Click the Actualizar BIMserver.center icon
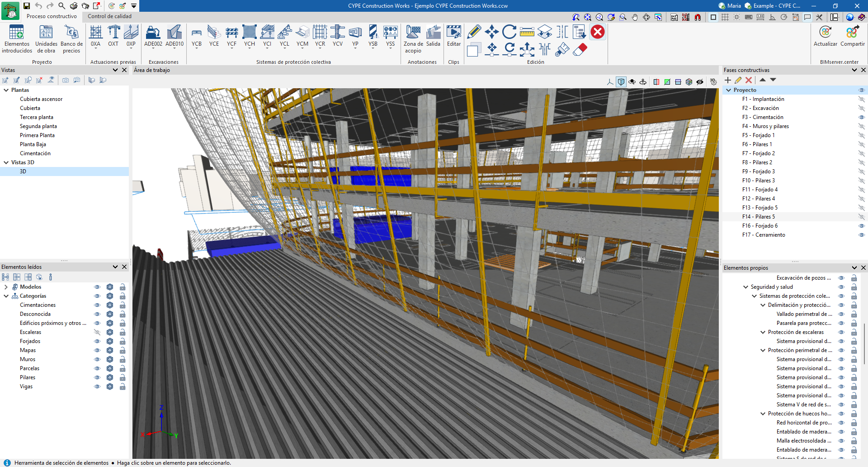This screenshot has height=467, width=868. point(826,36)
